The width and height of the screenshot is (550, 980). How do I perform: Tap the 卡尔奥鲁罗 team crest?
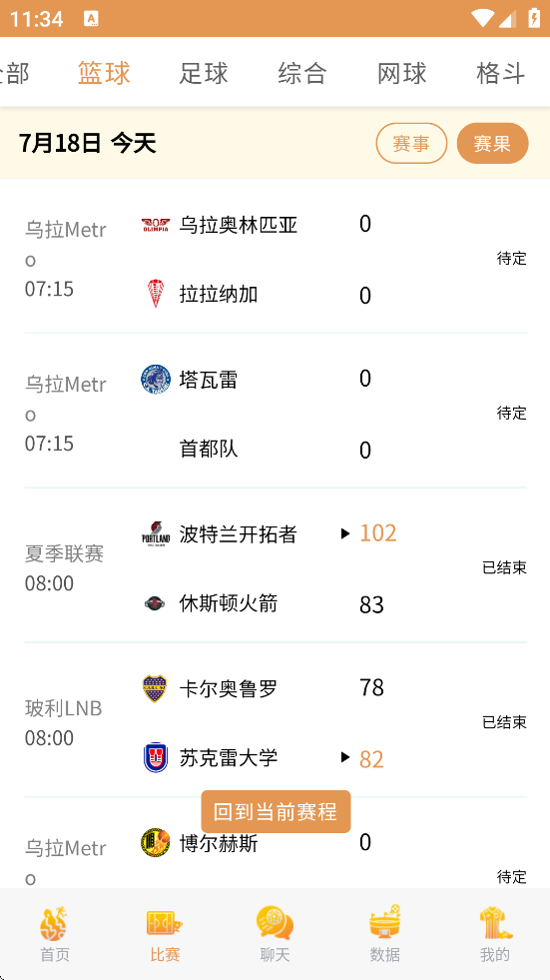coord(155,688)
